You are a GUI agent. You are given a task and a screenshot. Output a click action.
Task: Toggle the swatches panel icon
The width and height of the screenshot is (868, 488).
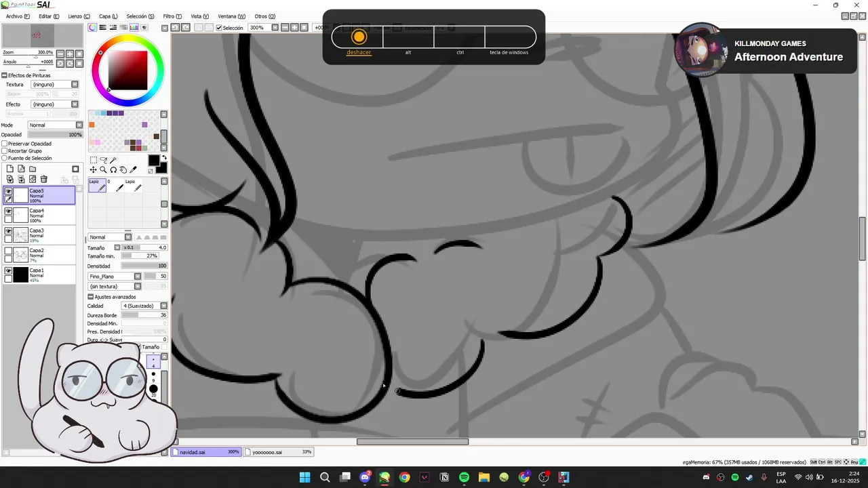(134, 28)
